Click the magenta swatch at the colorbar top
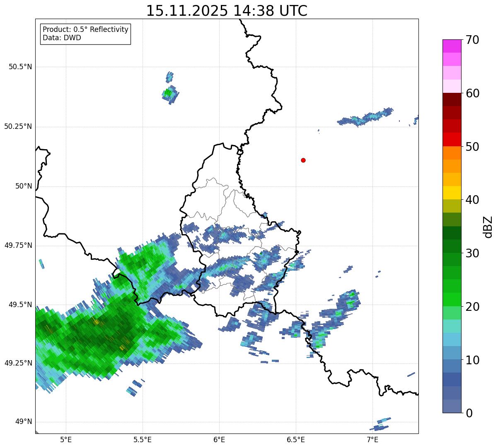Image resolution: width=498 pixels, height=448 pixels. (x=452, y=46)
